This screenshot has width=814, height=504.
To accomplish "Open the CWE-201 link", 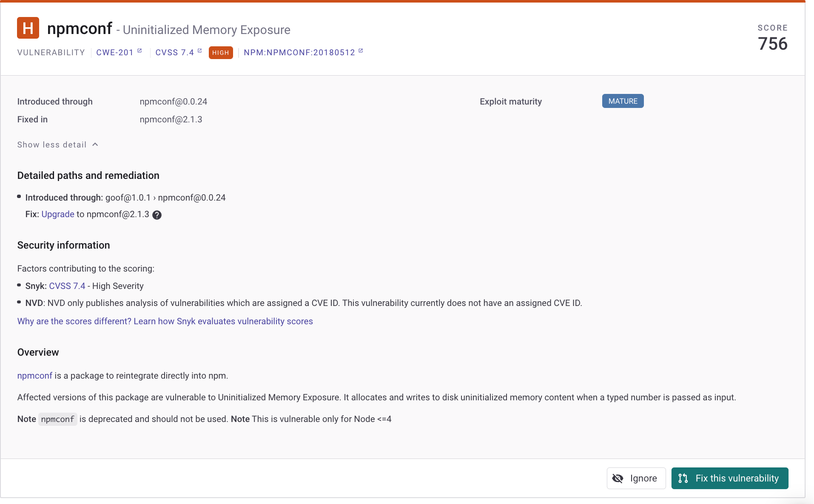I will pos(115,52).
